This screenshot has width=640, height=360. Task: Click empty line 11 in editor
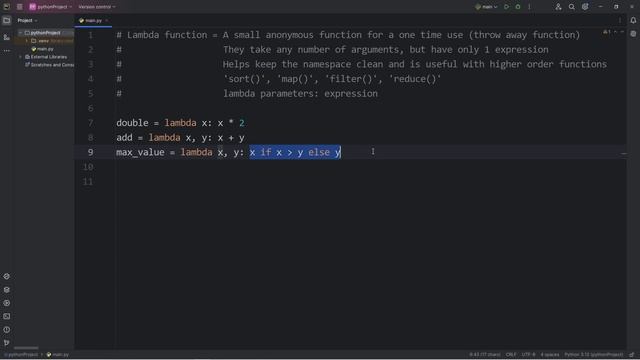[351, 182]
